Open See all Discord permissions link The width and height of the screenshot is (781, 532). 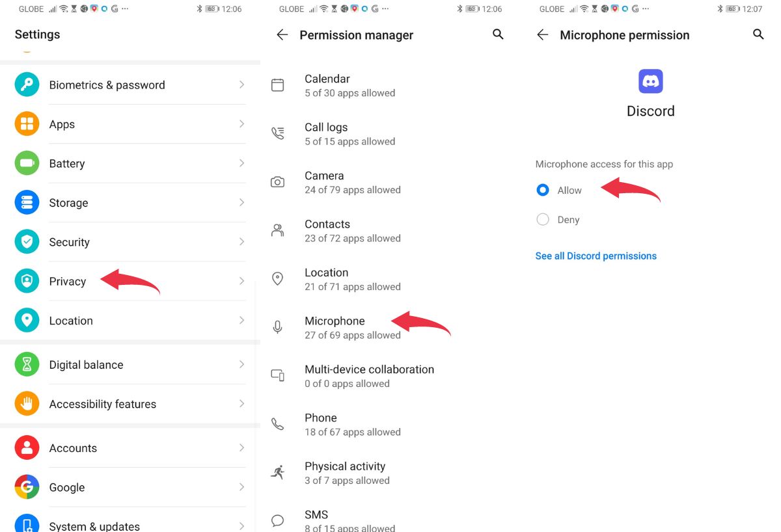tap(596, 256)
